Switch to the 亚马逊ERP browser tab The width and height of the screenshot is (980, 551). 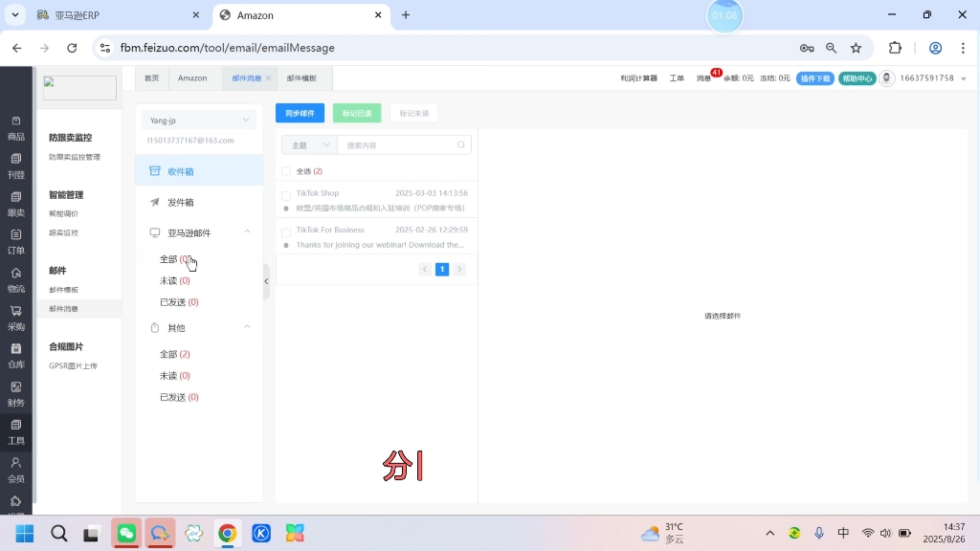[119, 15]
